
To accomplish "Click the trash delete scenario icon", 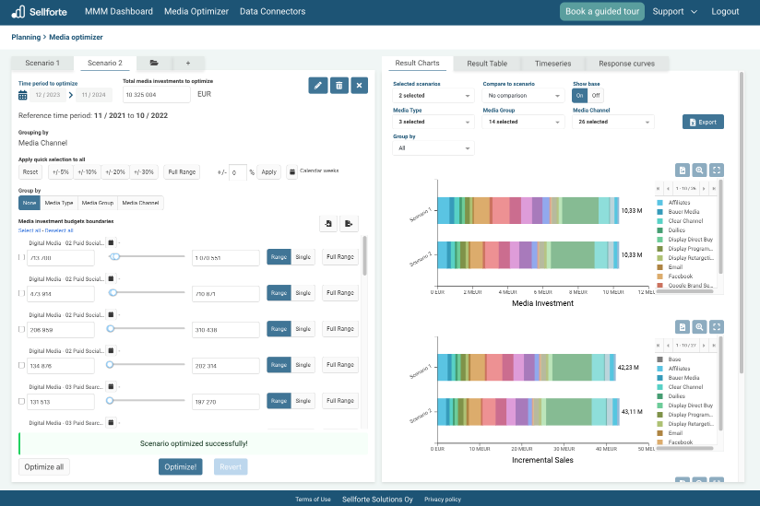I will (x=339, y=86).
